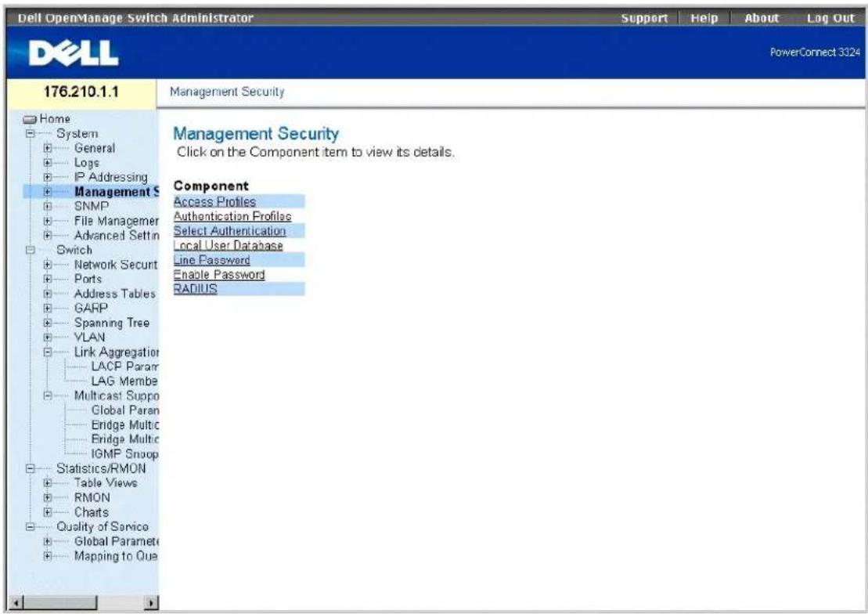Screen dimensions: 868x614
Task: Expand the Global Parameters QoS node
Action: (48, 541)
